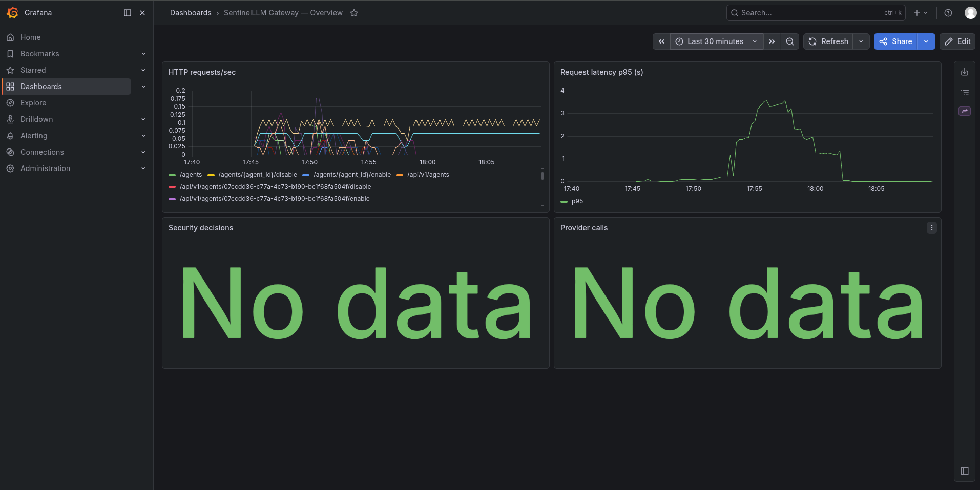Screen dimensions: 980x490
Task: Click the Dashboards breadcrumb link
Action: tap(191, 13)
